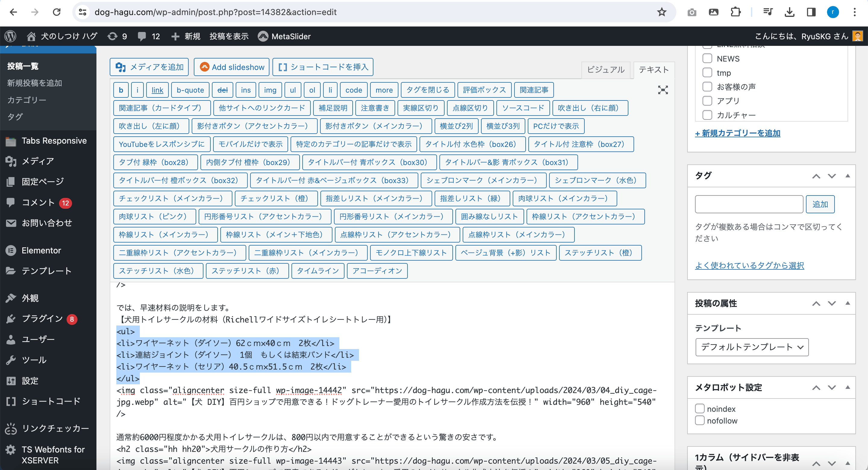Screen dimensions: 868x470
Task: Click into the tag input field
Action: [749, 204]
